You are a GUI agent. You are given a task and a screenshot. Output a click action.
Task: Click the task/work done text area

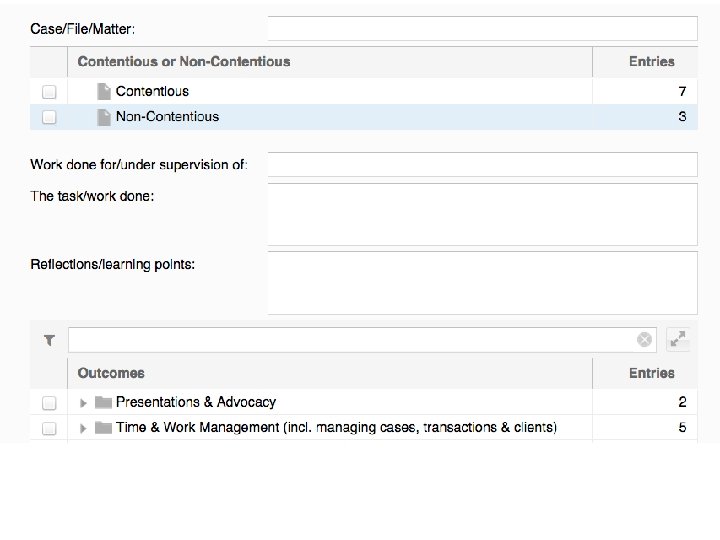(x=482, y=214)
